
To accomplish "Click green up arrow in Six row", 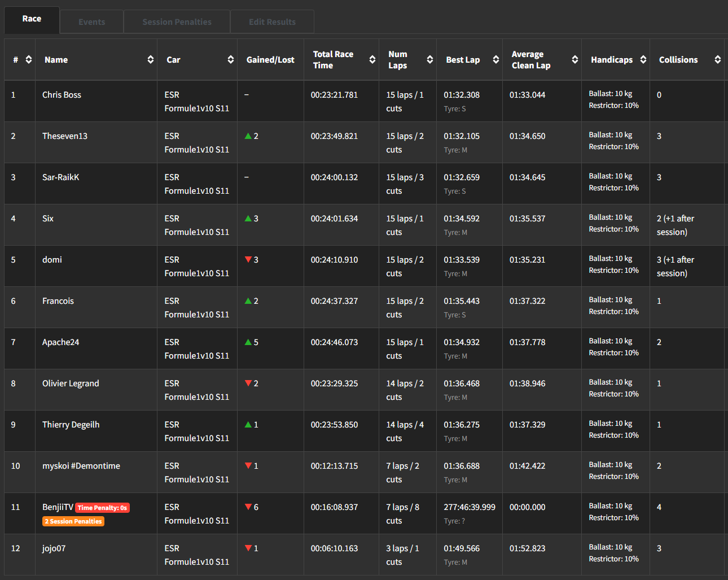I will click(x=248, y=219).
